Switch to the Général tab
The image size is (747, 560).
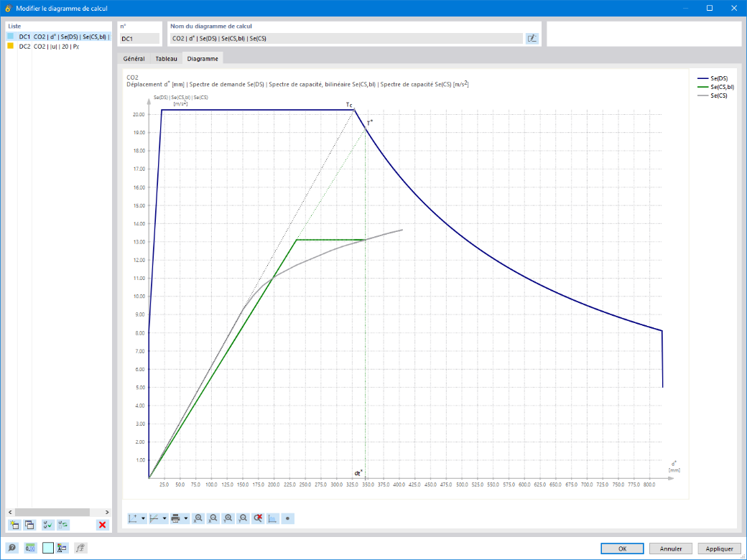(x=134, y=59)
